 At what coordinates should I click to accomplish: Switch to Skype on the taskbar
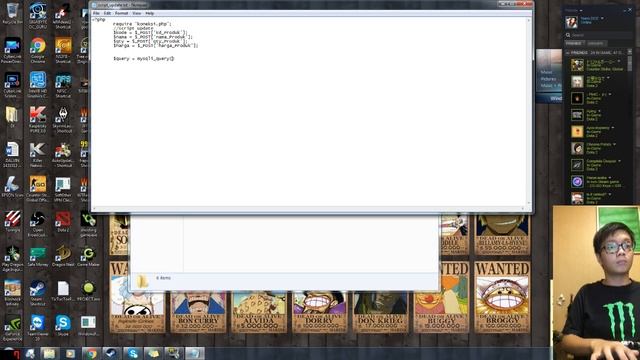(132, 353)
